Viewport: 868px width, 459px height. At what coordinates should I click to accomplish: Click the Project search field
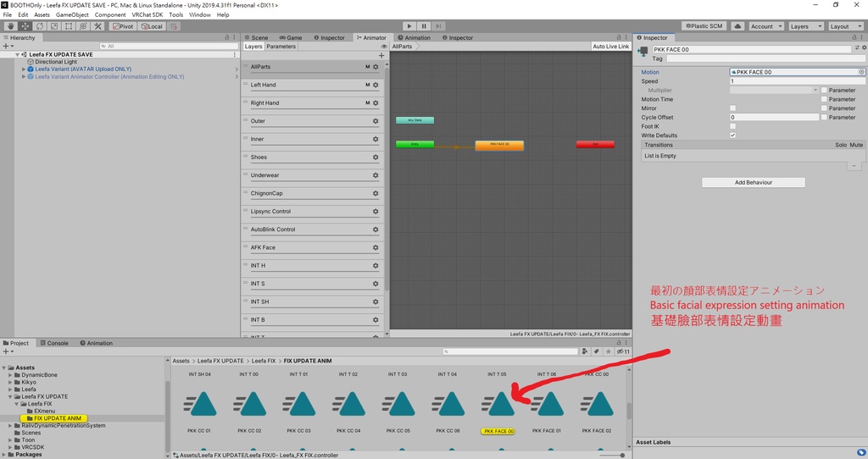[x=510, y=351]
